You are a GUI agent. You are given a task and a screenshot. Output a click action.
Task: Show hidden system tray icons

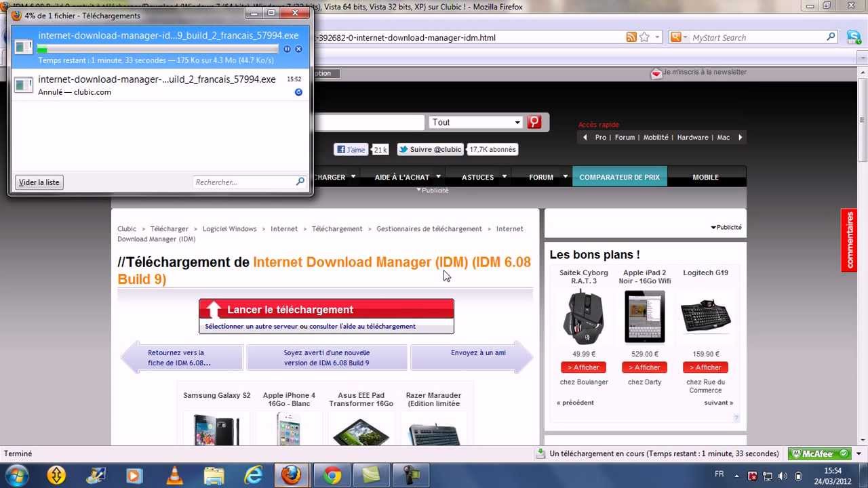[737, 475]
